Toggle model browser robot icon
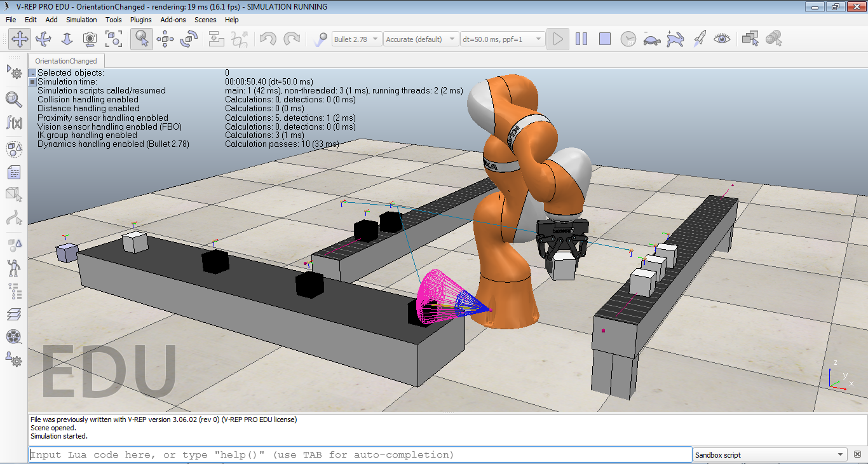This screenshot has width=868, height=464. 14,268
